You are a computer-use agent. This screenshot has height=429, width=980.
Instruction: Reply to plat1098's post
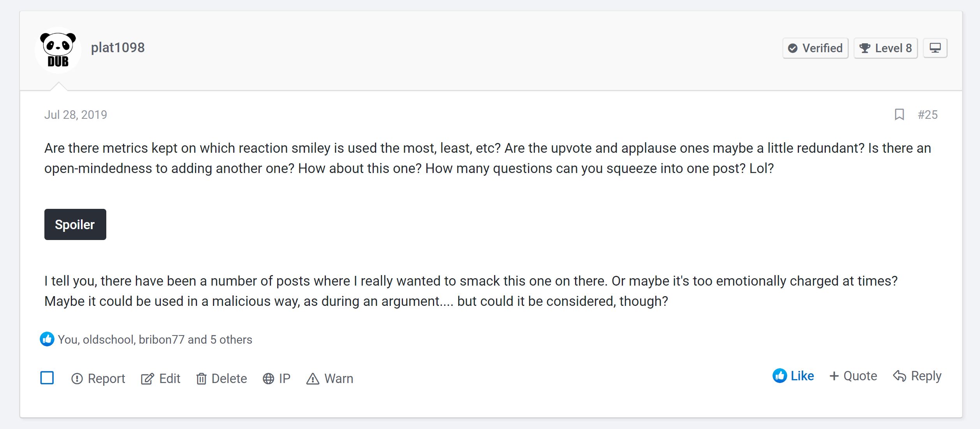tap(917, 376)
